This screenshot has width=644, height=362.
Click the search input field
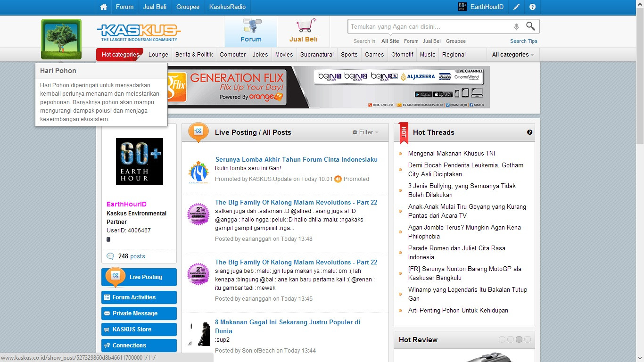click(x=429, y=27)
